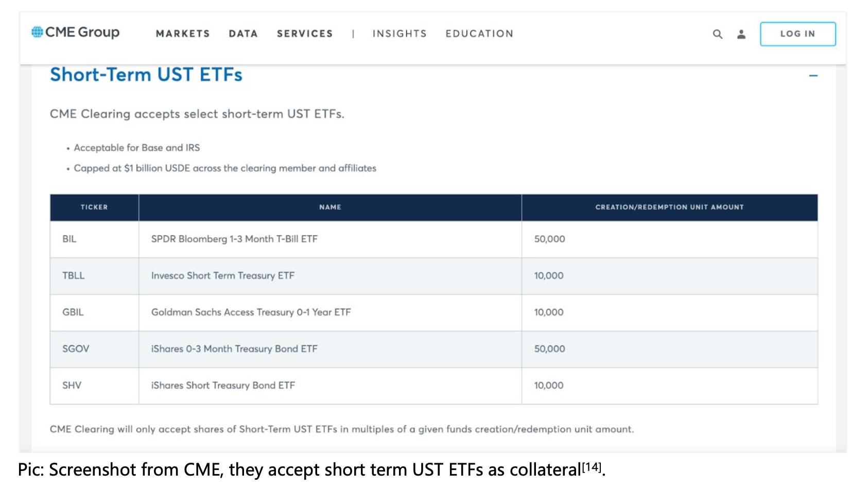The height and width of the screenshot is (489, 868).
Task: Click the CME Group globe logo
Action: tap(37, 32)
